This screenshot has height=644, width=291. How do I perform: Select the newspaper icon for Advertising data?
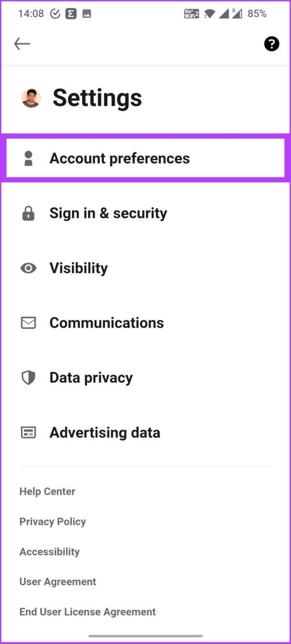[28, 432]
